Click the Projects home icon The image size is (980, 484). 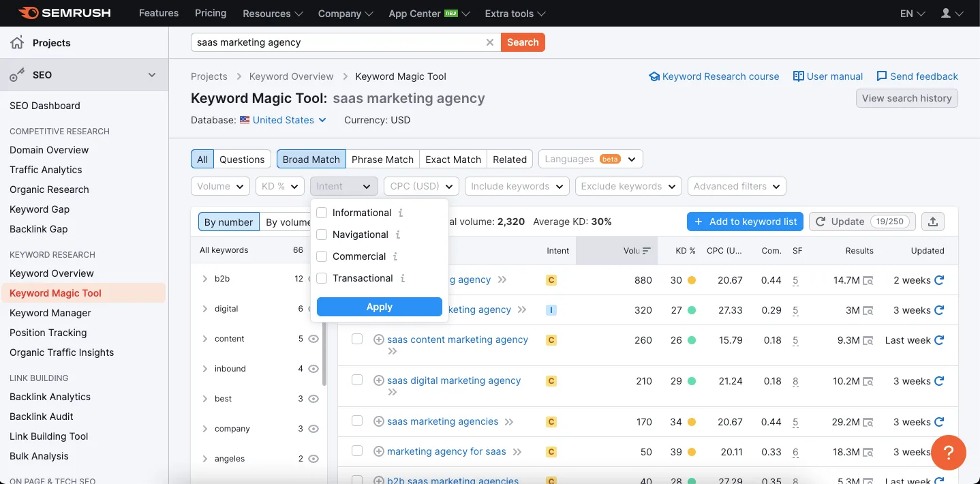pyautogui.click(x=18, y=42)
